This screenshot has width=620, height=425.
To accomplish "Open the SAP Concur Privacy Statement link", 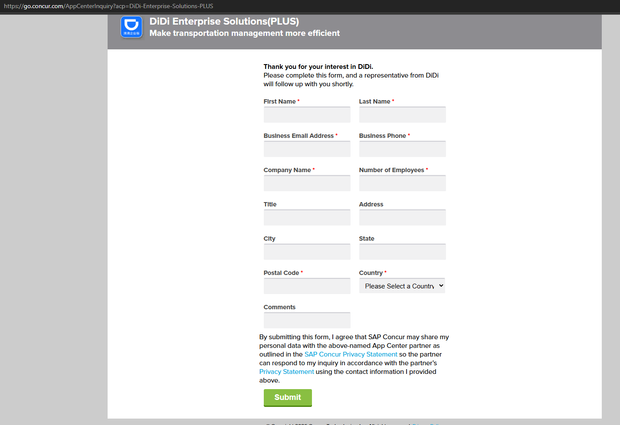I will 351,354.
